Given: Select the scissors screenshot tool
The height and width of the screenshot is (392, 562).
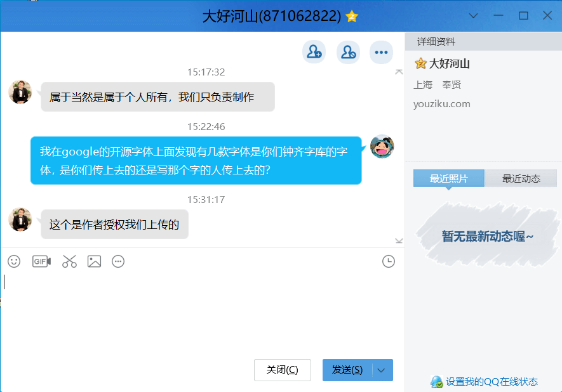Looking at the screenshot, I should pos(69,261).
